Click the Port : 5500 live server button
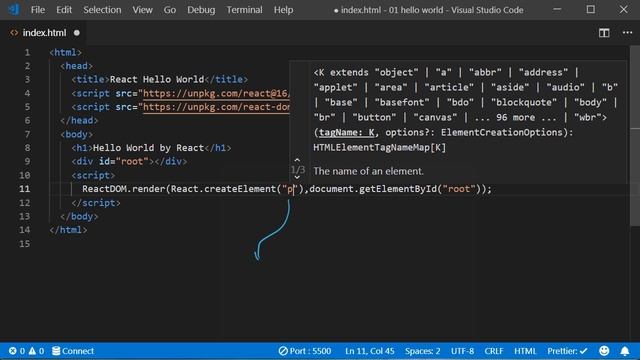The width and height of the screenshot is (640, 360). pyautogui.click(x=305, y=351)
